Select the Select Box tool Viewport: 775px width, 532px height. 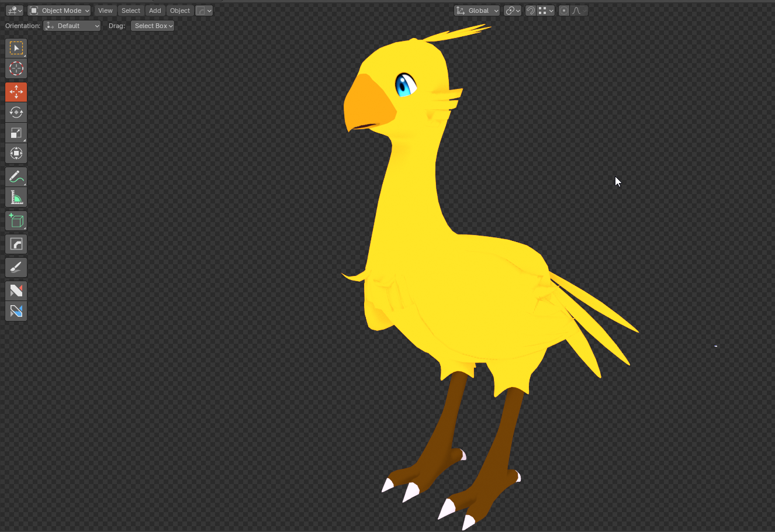[16, 48]
